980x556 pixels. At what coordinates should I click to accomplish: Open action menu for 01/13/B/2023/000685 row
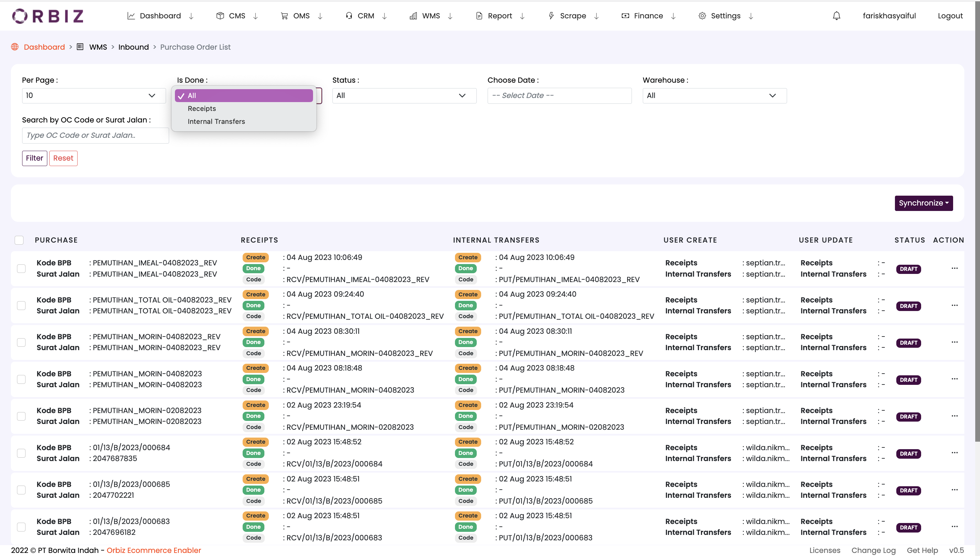tap(954, 490)
